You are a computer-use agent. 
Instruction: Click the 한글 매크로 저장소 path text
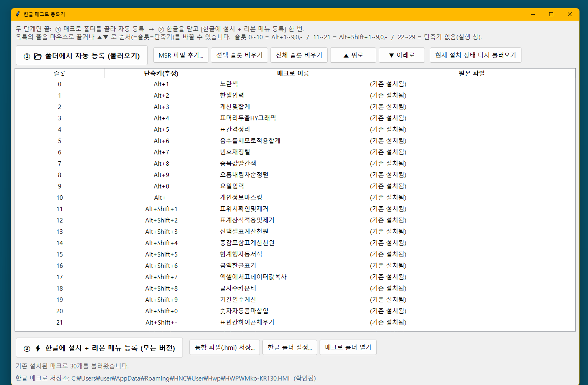[165, 378]
